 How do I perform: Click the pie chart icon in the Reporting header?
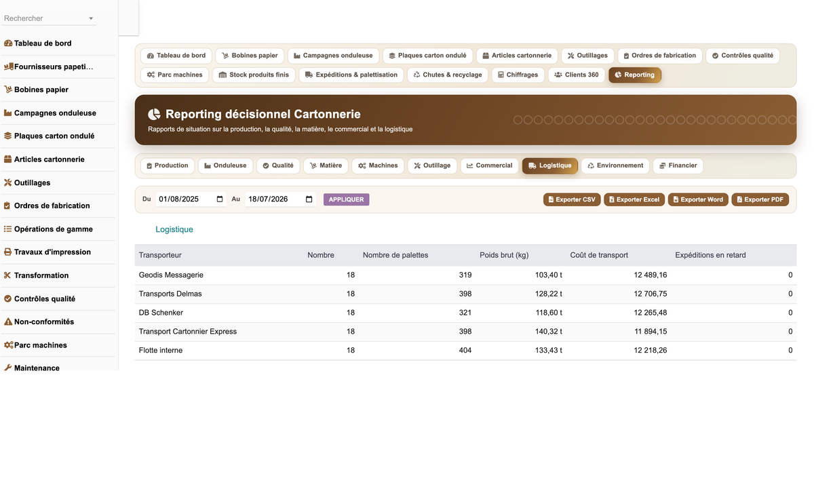(155, 115)
